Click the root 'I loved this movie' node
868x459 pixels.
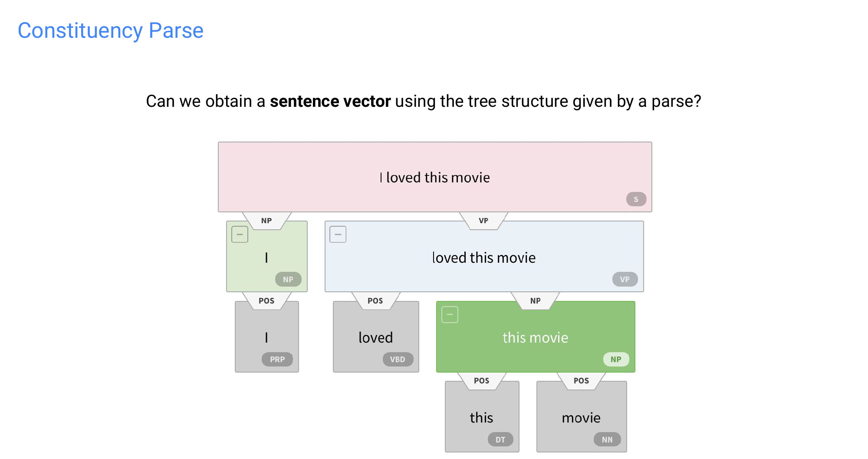click(435, 177)
